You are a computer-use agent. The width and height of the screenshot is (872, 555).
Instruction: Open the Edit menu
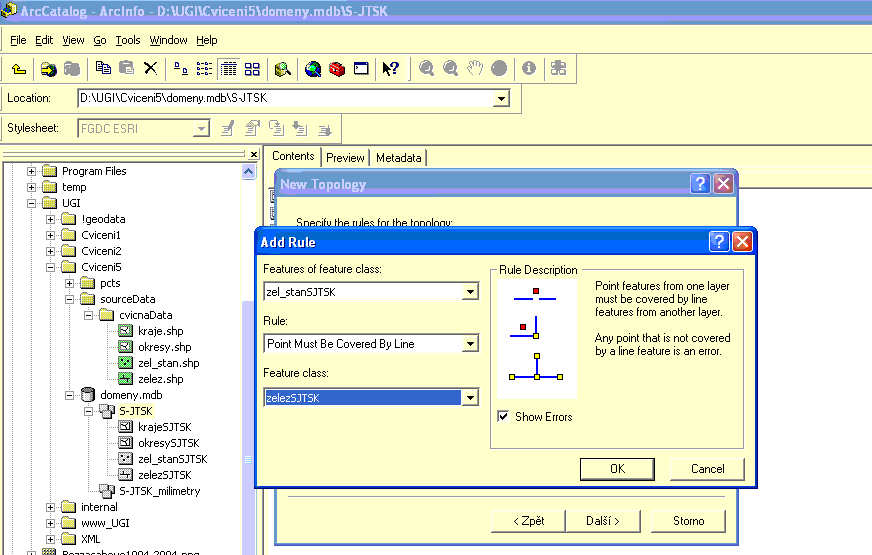(44, 40)
